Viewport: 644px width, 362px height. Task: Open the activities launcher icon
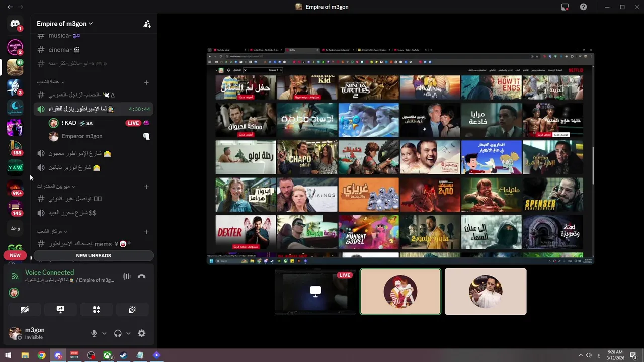[x=96, y=309]
